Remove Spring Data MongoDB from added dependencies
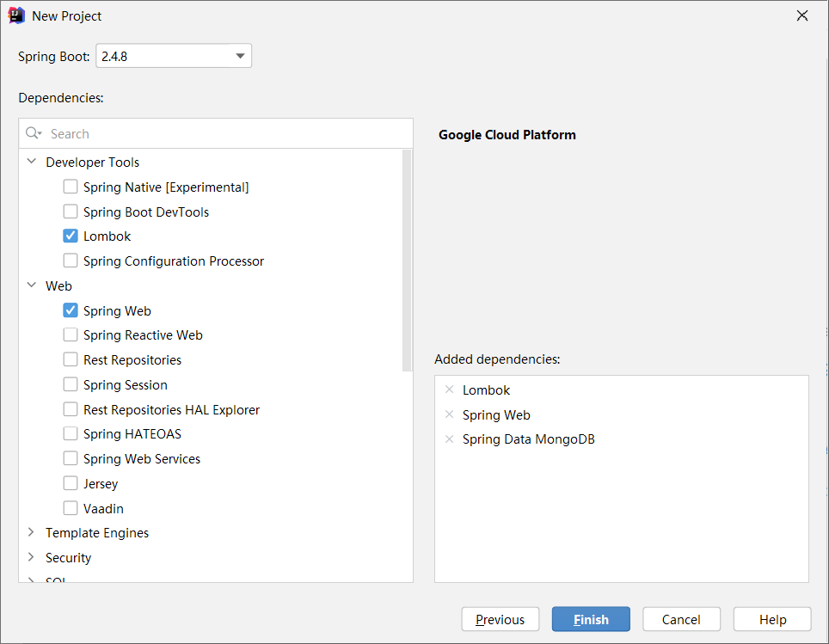Viewport: 829px width, 644px height. tap(450, 439)
